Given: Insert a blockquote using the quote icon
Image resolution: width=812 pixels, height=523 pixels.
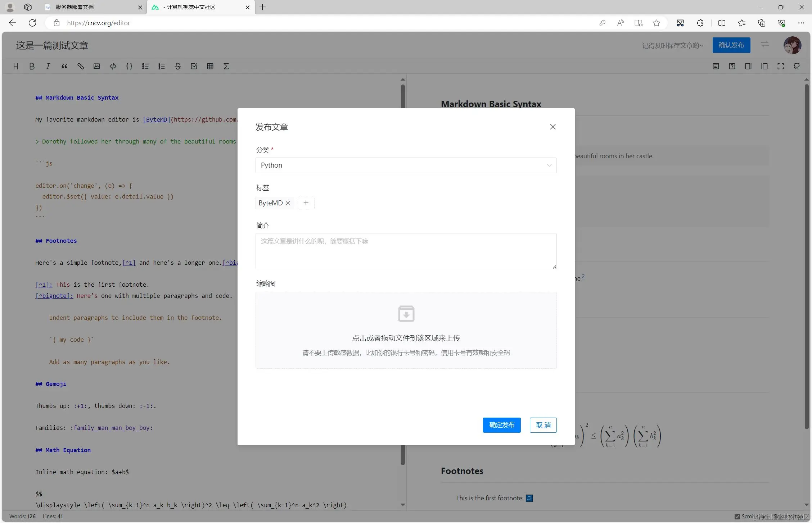Looking at the screenshot, I should 64,66.
